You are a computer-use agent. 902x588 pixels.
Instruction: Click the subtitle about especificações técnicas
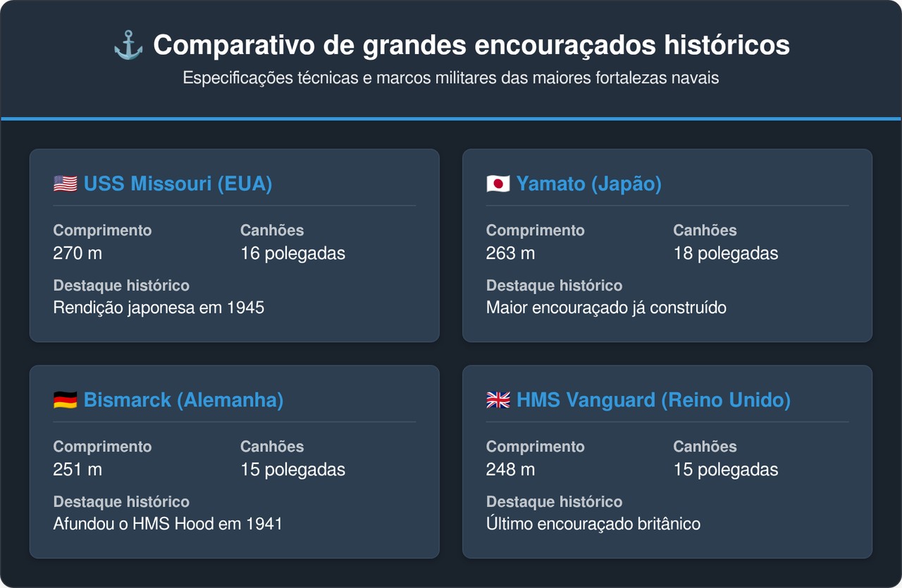coord(451,77)
